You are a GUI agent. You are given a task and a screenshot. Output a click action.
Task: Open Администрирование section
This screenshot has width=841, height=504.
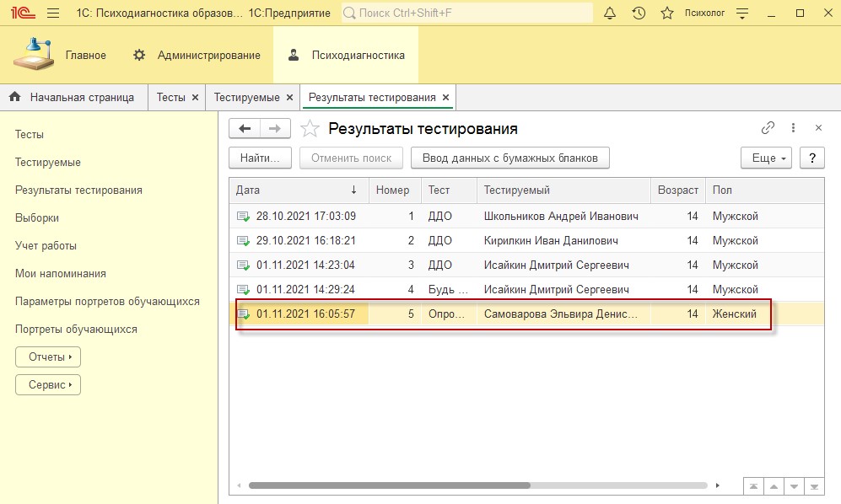(x=197, y=55)
